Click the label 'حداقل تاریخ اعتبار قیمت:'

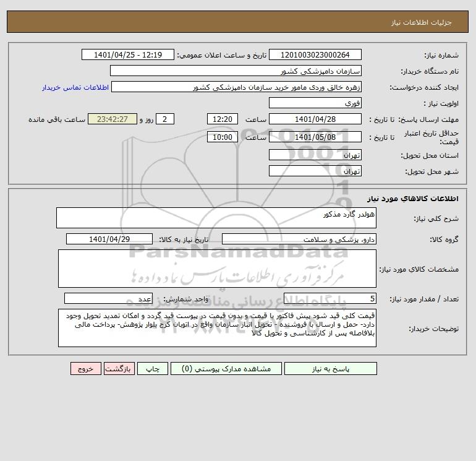tap(431, 137)
